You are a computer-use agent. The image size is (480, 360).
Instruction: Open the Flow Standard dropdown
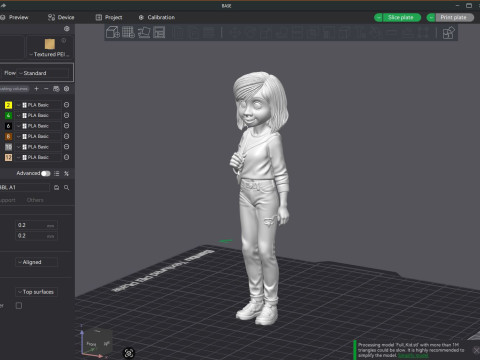coord(43,73)
